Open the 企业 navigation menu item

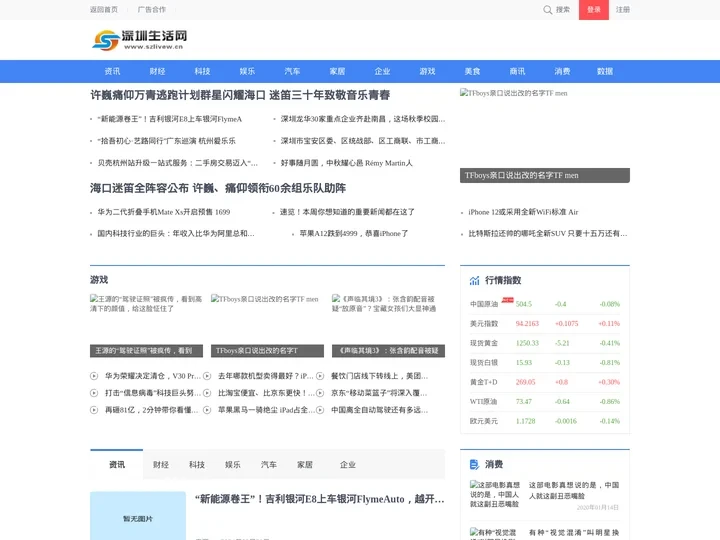click(x=382, y=71)
